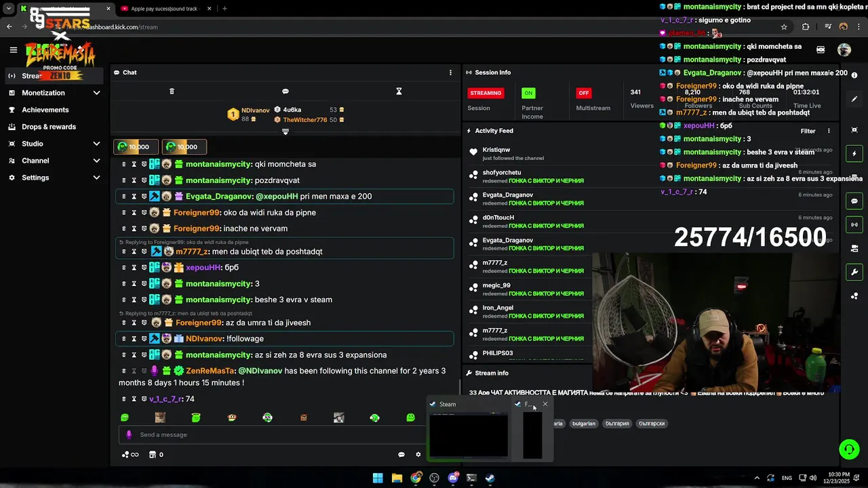Bookmark this page with star icon
The image size is (868, 488).
(784, 27)
